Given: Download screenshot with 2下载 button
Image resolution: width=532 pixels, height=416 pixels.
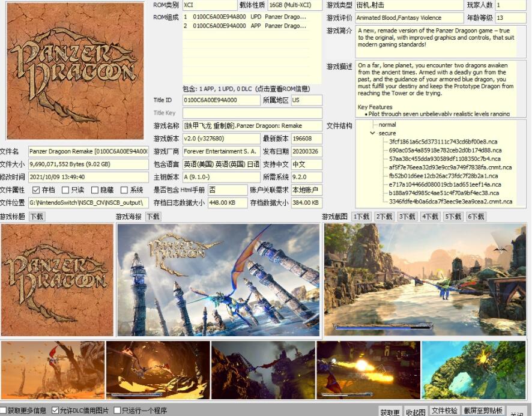Looking at the screenshot, I should coord(384,217).
